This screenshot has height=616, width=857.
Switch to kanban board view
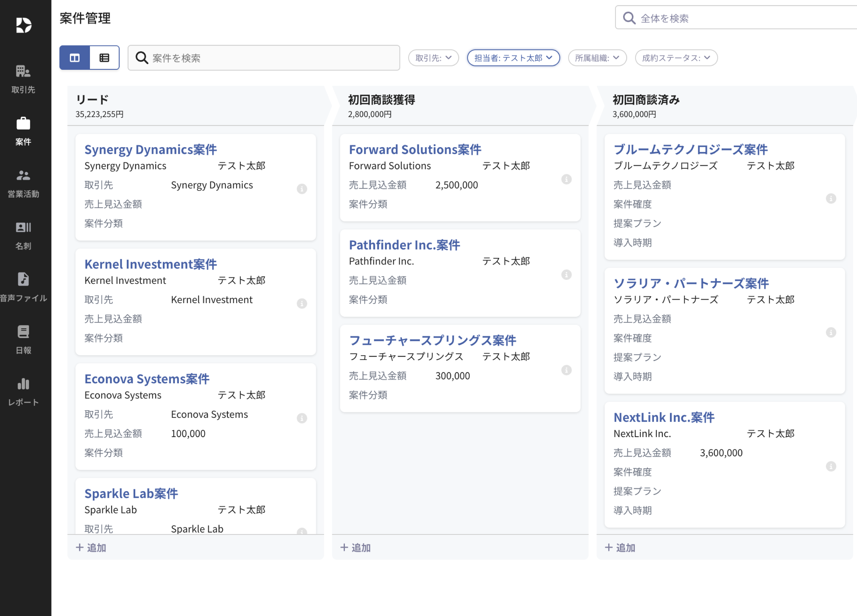(x=75, y=58)
